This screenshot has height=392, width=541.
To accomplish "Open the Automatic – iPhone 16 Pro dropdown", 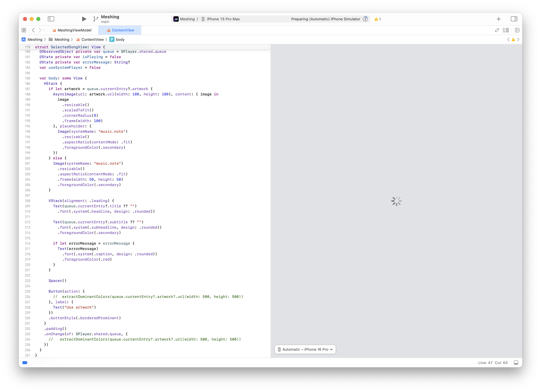I will point(305,349).
